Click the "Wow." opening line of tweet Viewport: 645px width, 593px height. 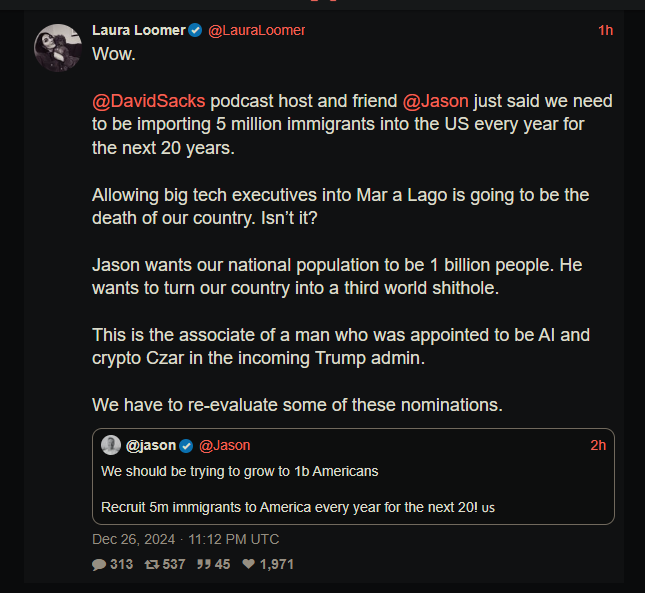pos(114,54)
